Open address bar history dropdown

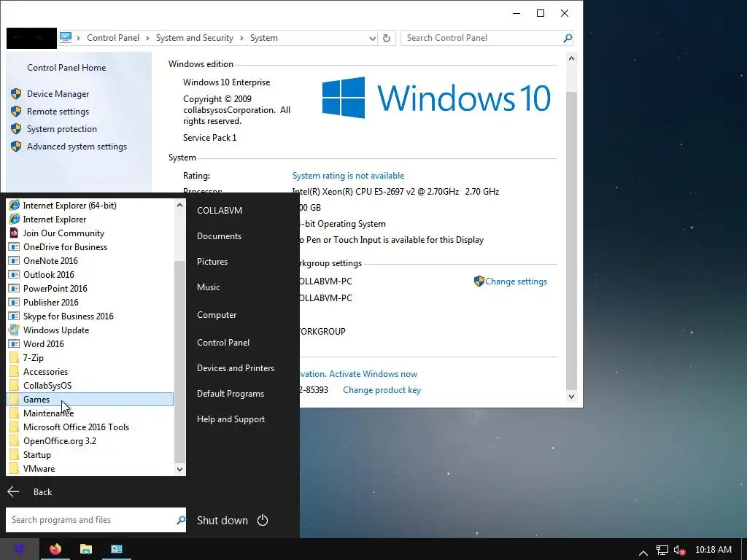point(372,38)
